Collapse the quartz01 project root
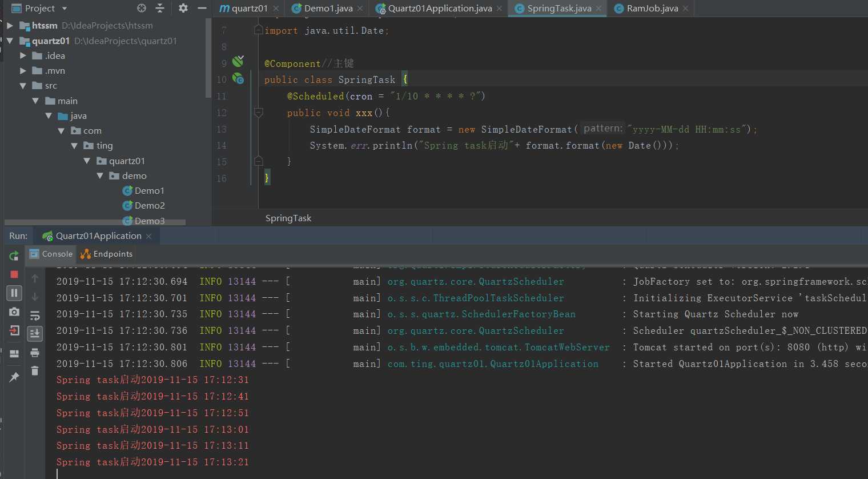This screenshot has height=479, width=868. point(10,41)
